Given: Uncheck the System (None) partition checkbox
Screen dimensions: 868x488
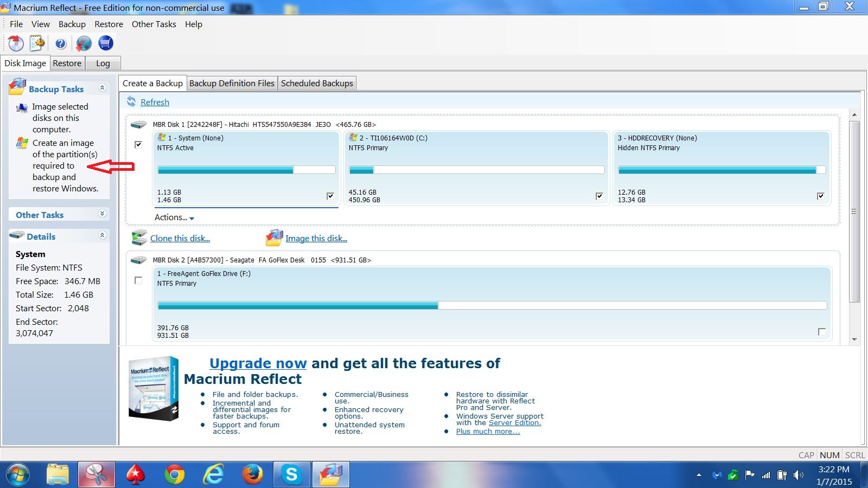Looking at the screenshot, I should click(330, 196).
